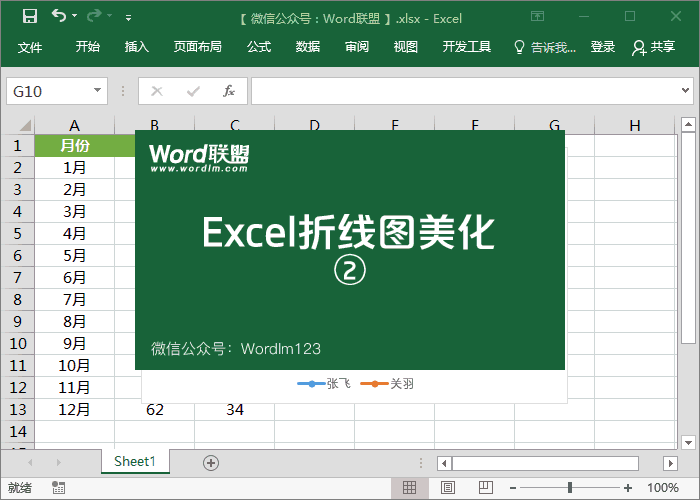Switch to the 开始 ribbon tab
The image size is (700, 500).
pos(88,46)
